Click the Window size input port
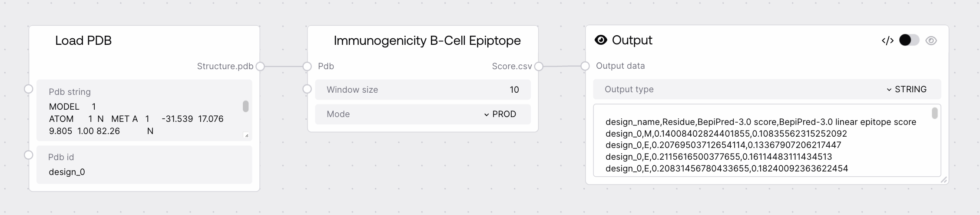 pos(307,89)
